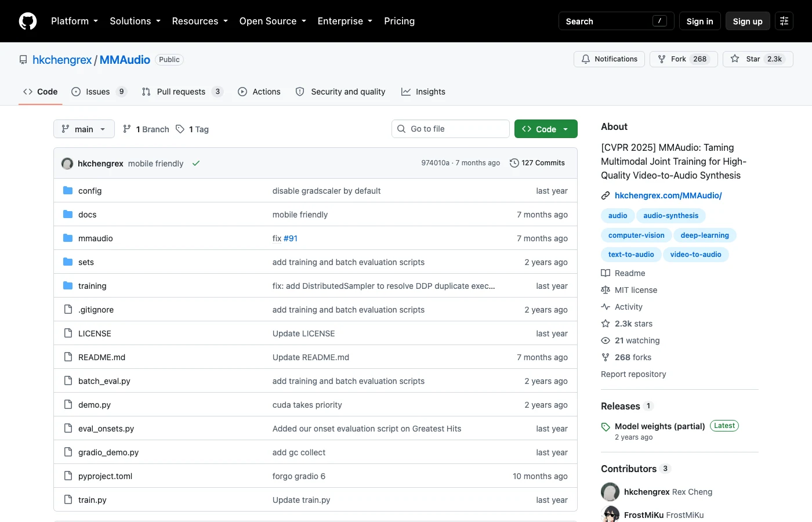Switch to the Pull requests tab
The height and width of the screenshot is (522, 812).
click(x=182, y=92)
